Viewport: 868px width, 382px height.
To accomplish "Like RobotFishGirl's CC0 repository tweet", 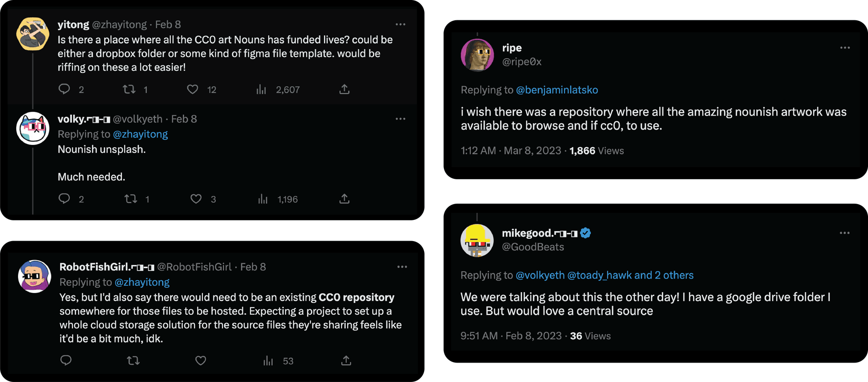I will tap(201, 360).
